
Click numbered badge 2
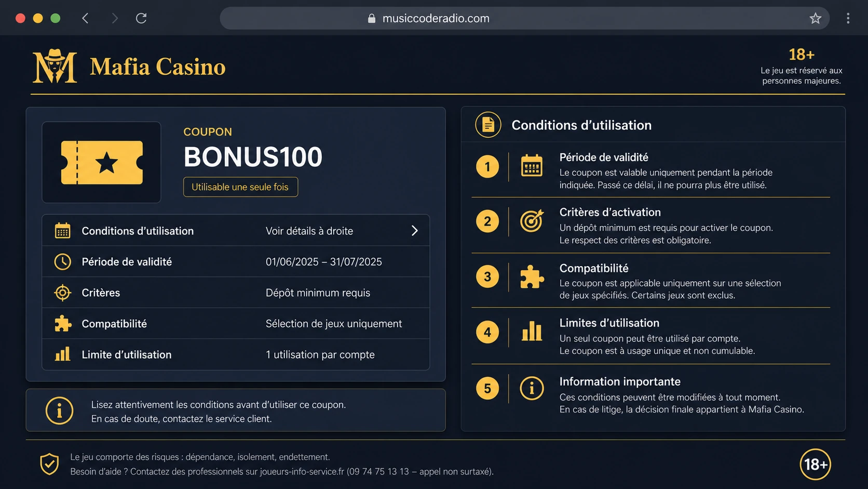[487, 221]
